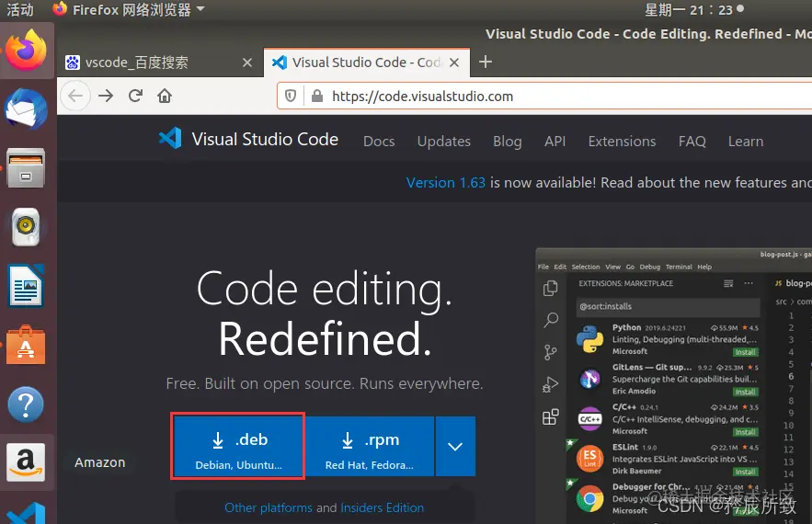Viewport: 812px width, 524px height.
Task: Open the API navigation item
Action: point(555,141)
